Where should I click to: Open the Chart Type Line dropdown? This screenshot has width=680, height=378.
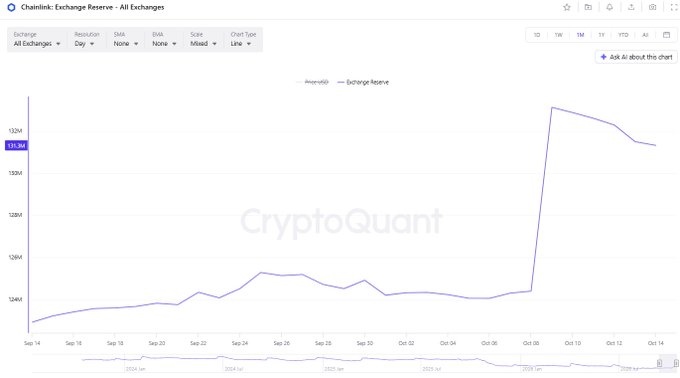[x=243, y=39]
